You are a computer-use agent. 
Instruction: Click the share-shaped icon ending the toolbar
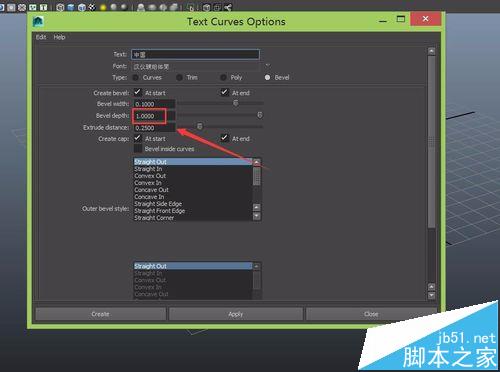228,7
